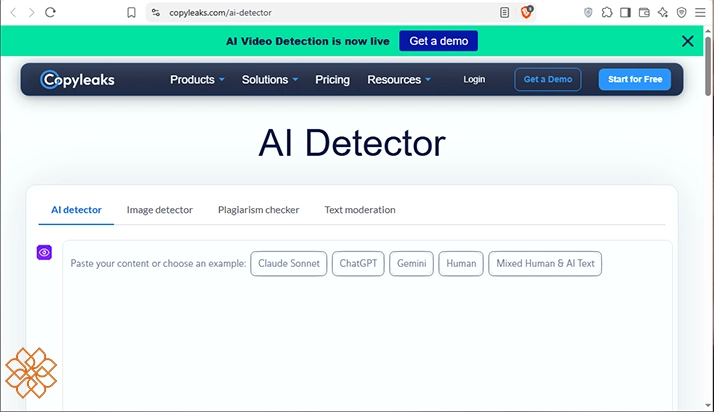The height and width of the screenshot is (412, 714).
Task: Toggle browser sidebar panel icon
Action: coord(625,13)
